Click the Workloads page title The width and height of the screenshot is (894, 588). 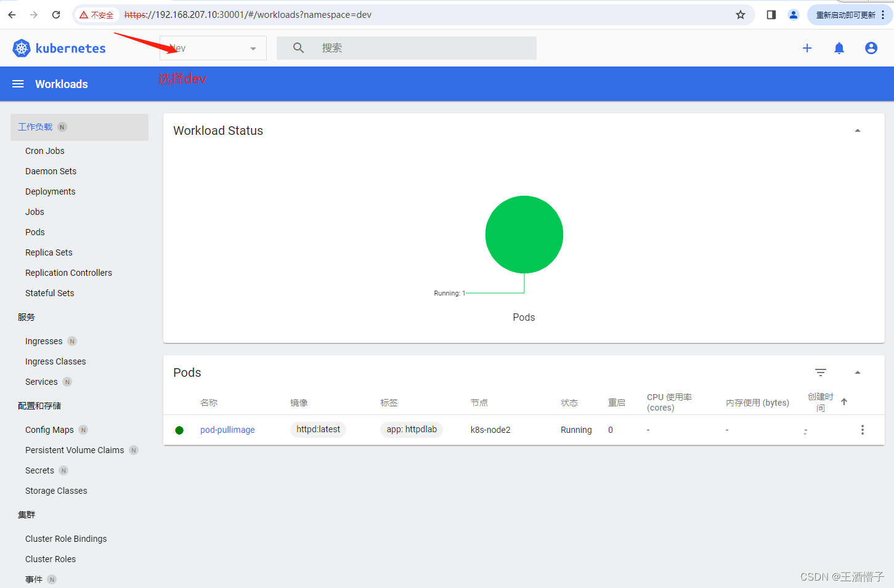[x=62, y=84]
